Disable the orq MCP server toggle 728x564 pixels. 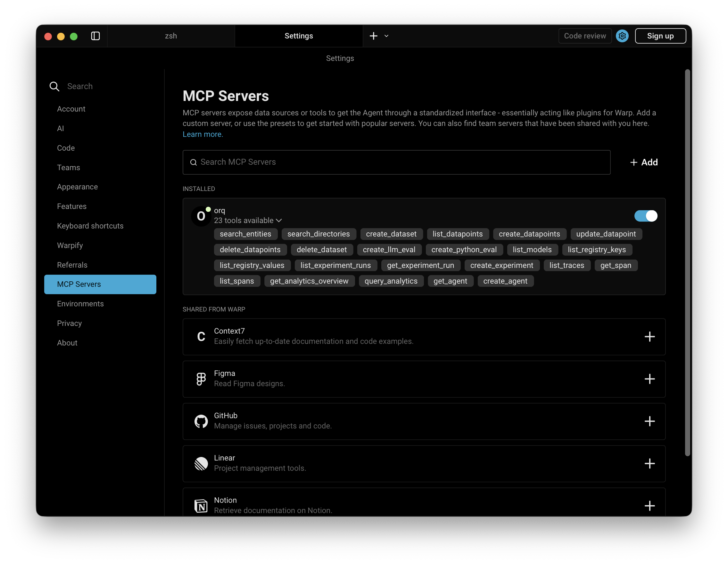click(646, 216)
